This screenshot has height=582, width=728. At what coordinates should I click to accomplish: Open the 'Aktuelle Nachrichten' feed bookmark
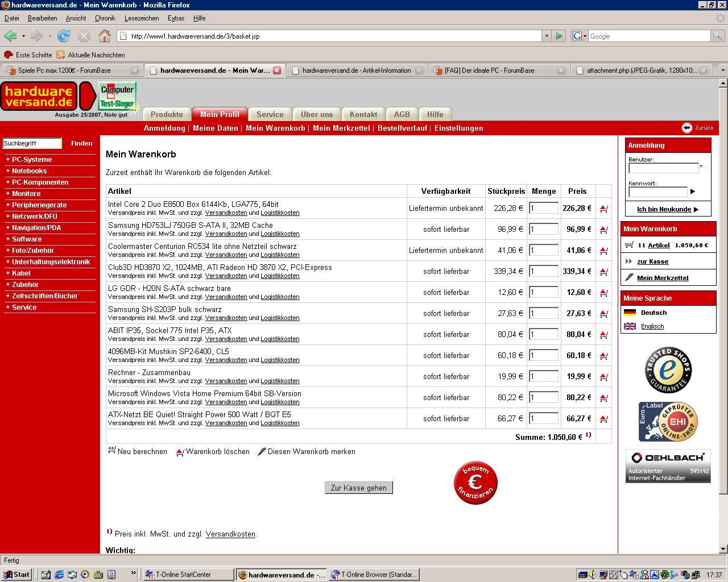90,55
